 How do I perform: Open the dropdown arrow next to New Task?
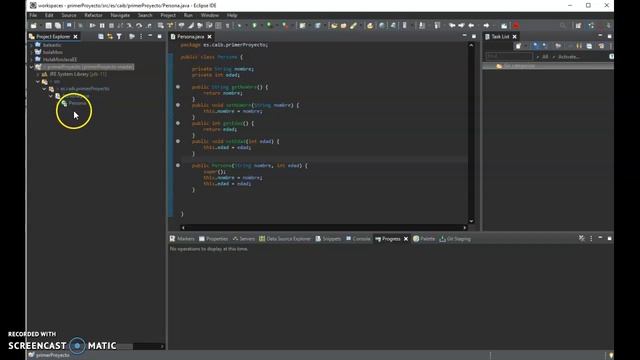click(526, 46)
